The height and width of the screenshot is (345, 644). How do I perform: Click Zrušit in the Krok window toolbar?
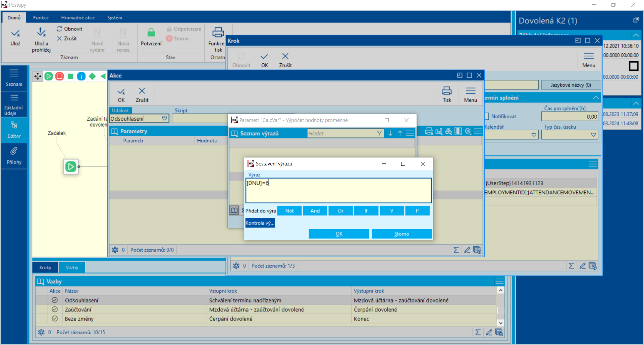tap(285, 60)
